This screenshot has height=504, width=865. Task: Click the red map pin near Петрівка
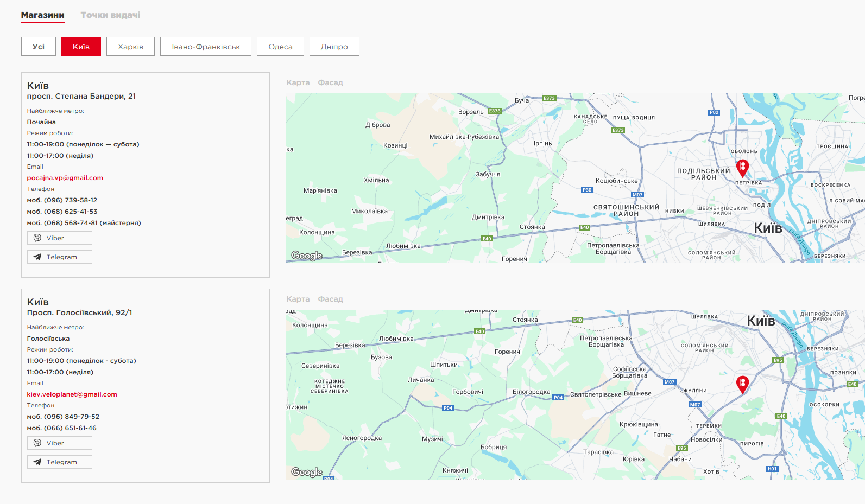click(742, 168)
